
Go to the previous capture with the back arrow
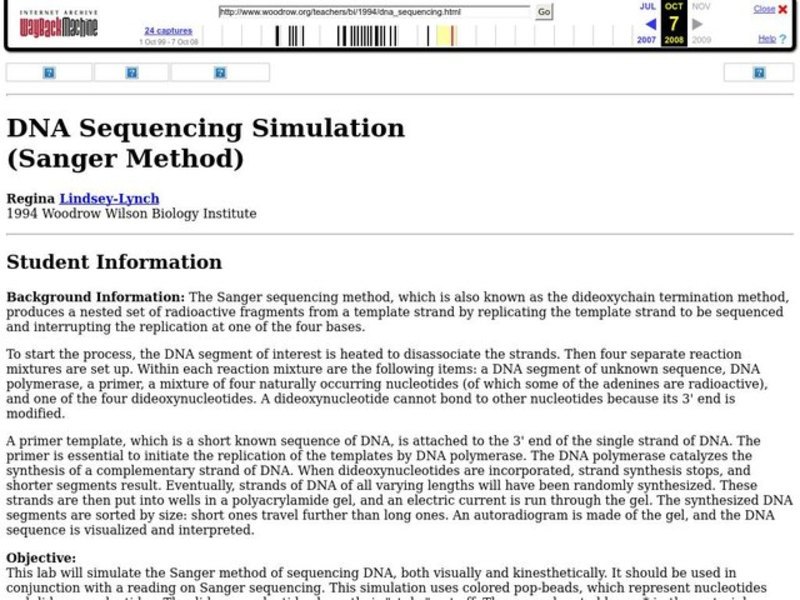[651, 22]
